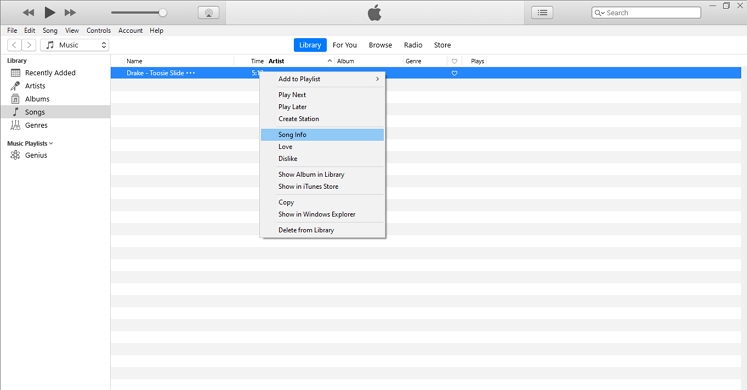
Task: Toggle the love heart on Toosie Slide row
Action: [x=454, y=73]
